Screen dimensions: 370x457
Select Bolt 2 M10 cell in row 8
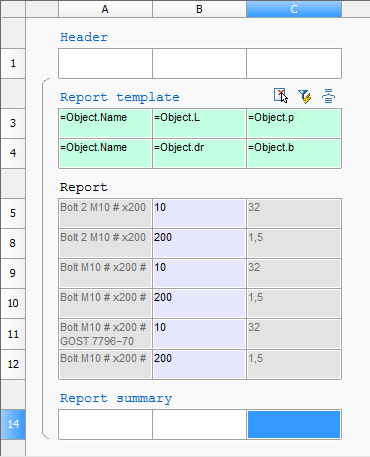point(105,243)
